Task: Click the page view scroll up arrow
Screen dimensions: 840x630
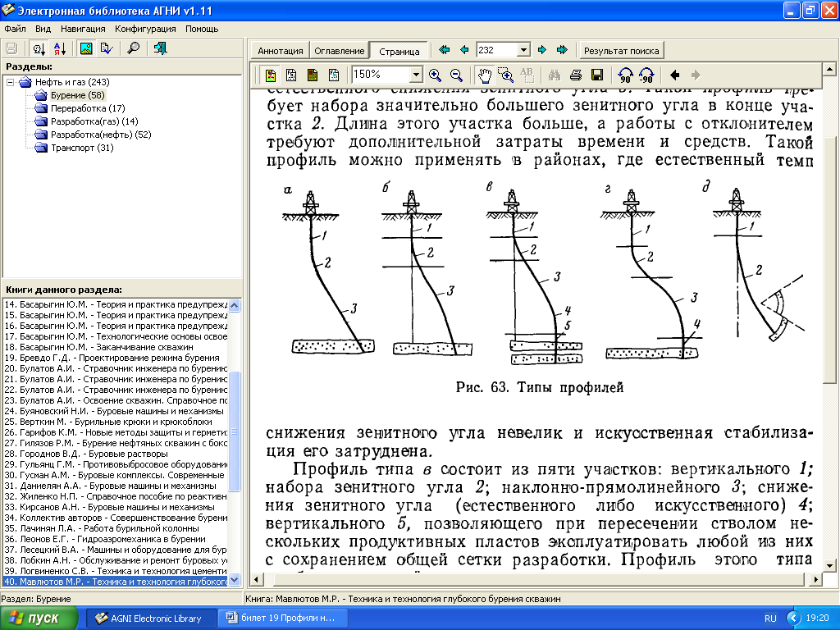Action: [829, 69]
